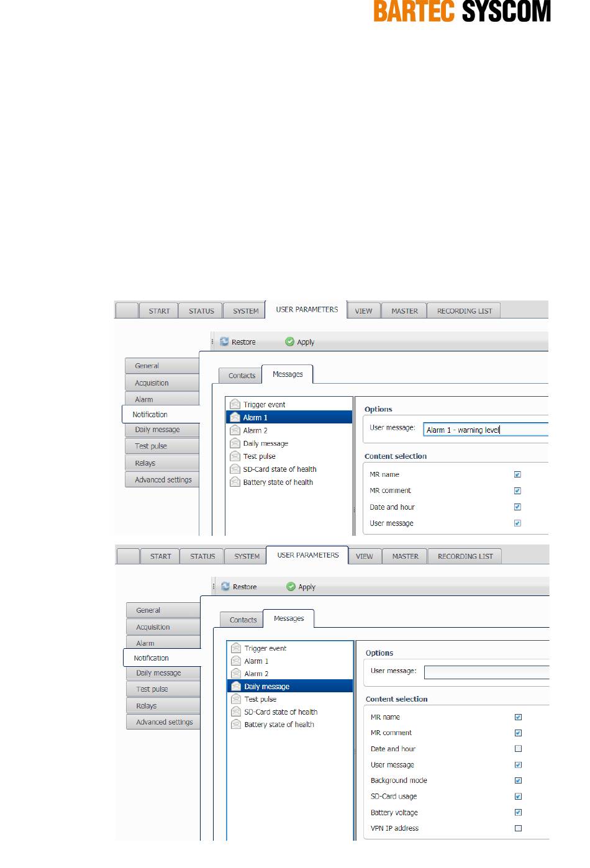Screen dimensions: 590x868
Task: Open Relays section in lower screenshot
Action: point(163,706)
